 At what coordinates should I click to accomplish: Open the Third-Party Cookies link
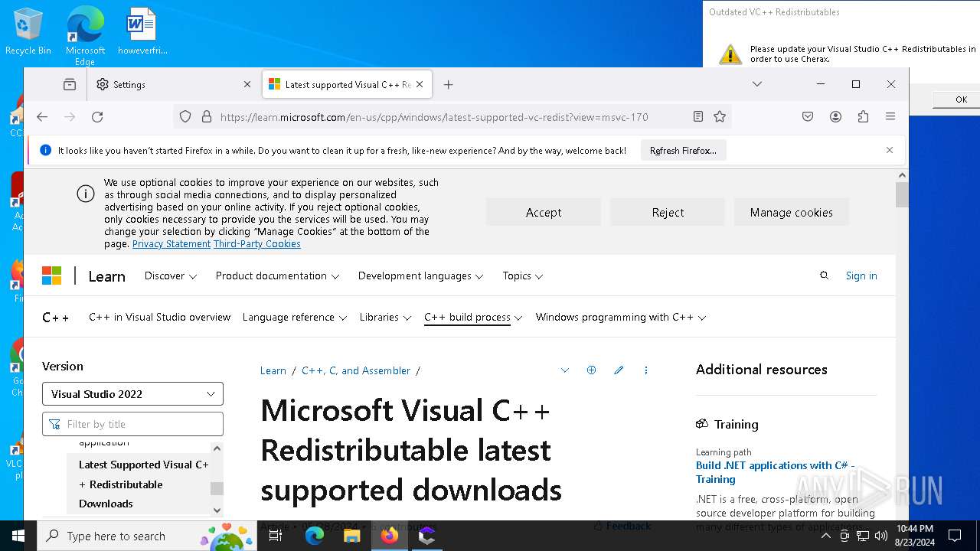coord(257,243)
